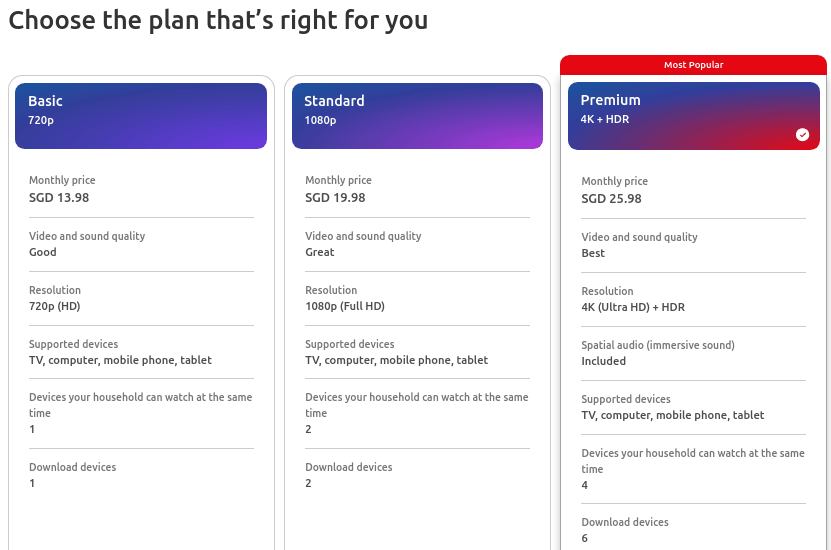Click the Premium plan title text

click(610, 100)
